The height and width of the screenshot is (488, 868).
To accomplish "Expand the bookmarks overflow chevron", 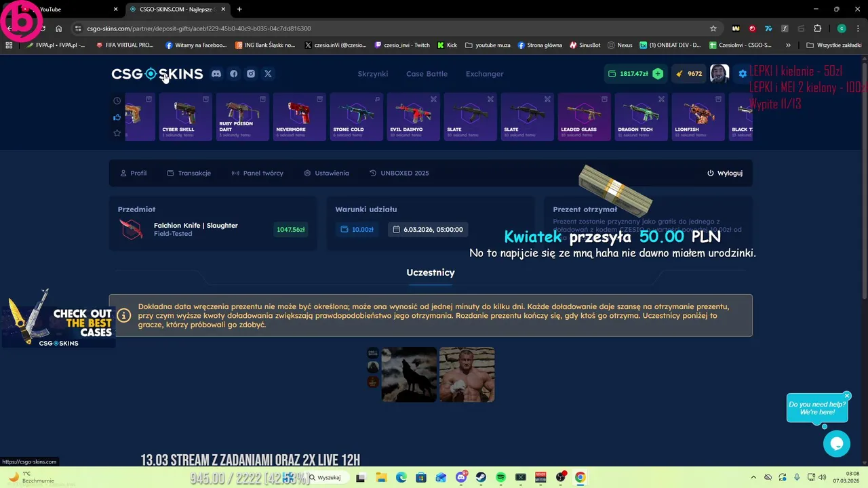I will pos(788,45).
